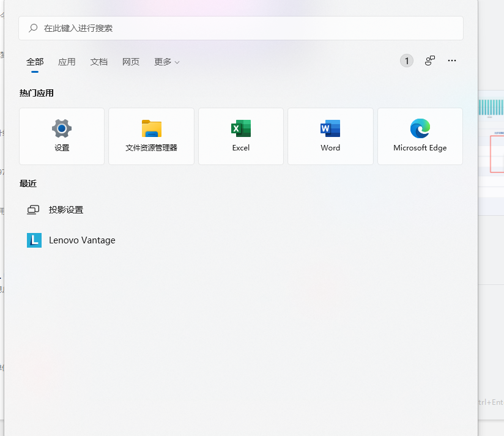Launch File Explorer from top apps

152,136
